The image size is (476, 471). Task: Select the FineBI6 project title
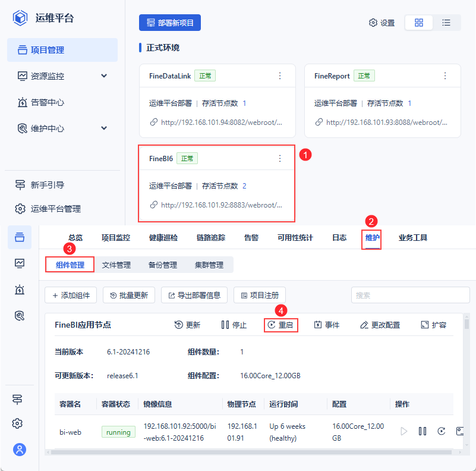click(x=161, y=158)
